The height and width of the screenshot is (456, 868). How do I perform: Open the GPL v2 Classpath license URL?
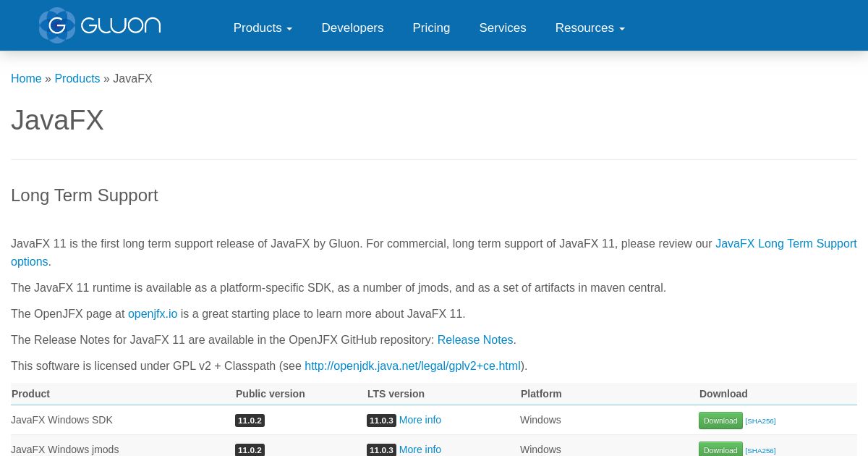[412, 366]
